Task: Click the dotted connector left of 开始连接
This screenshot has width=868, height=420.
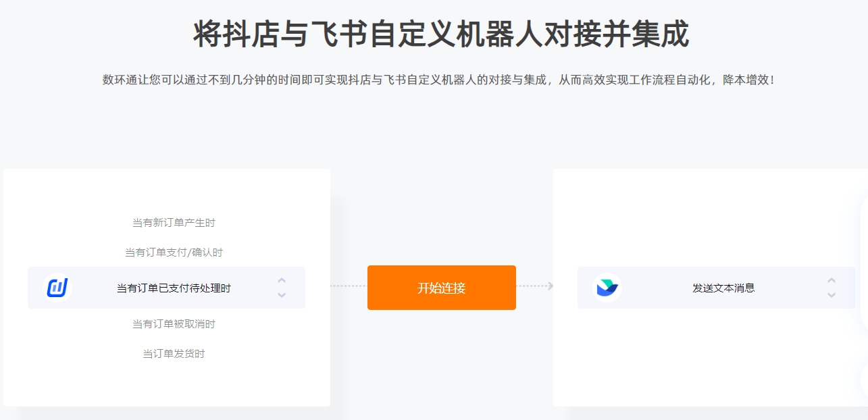Action: click(349, 286)
